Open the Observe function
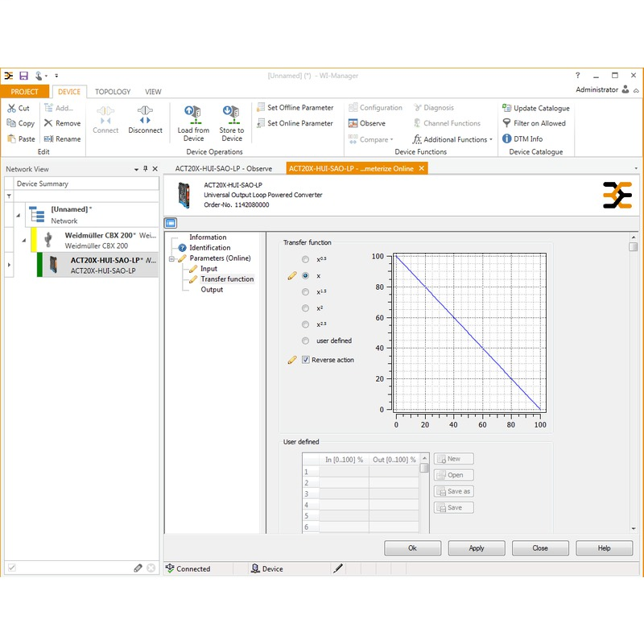 coord(367,123)
